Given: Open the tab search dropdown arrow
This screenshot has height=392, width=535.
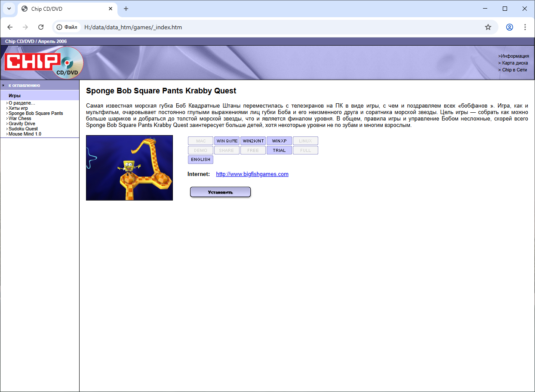Looking at the screenshot, I should pyautogui.click(x=9, y=9).
